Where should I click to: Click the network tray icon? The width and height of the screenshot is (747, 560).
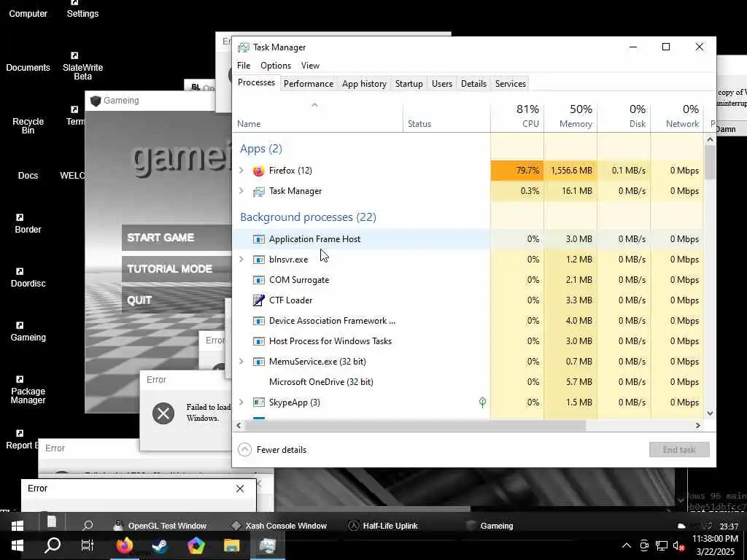click(661, 545)
